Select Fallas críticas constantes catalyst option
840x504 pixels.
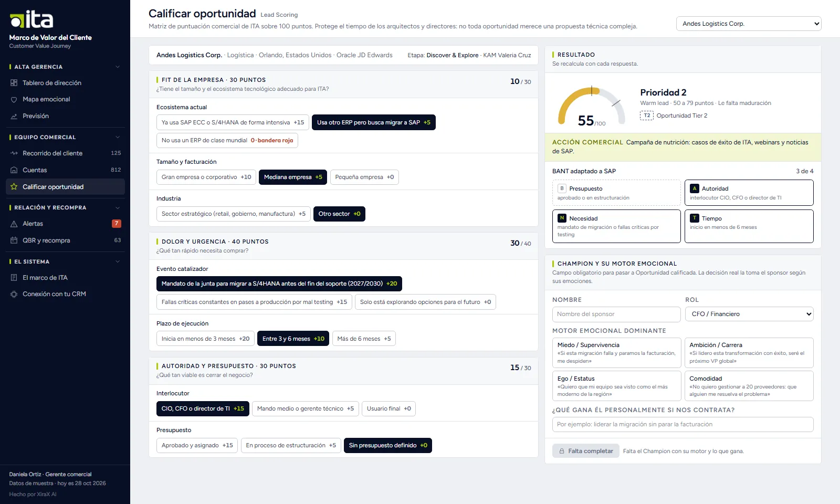[x=254, y=302]
